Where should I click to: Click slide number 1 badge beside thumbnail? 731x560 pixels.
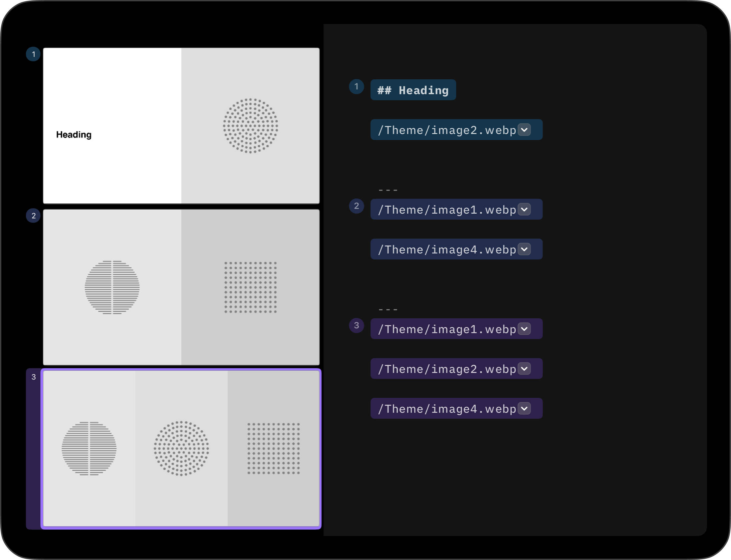pyautogui.click(x=33, y=54)
